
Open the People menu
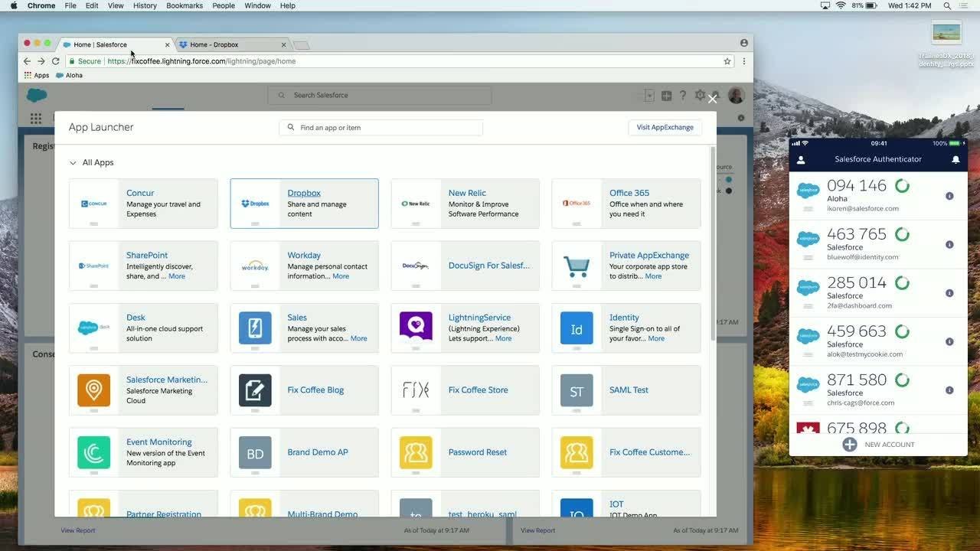click(224, 5)
